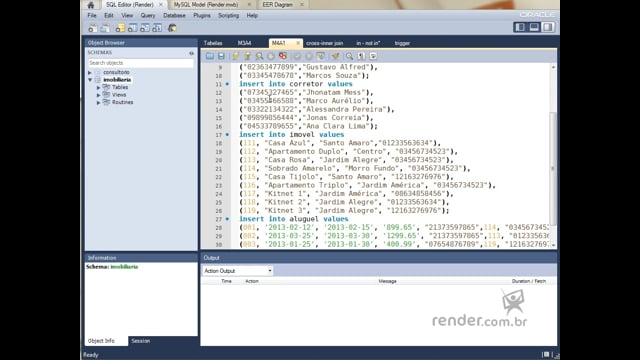The width and height of the screenshot is (640, 360).
Task: Switch to the EER Diagram tab
Action: (278, 4)
